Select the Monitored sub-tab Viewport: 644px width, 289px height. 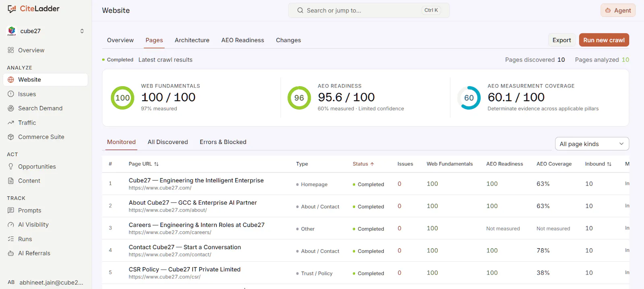(121, 142)
